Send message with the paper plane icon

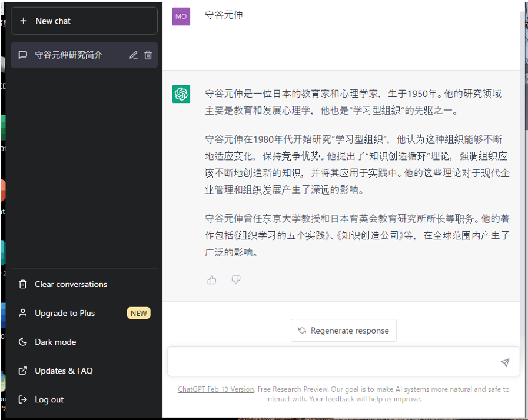(505, 362)
